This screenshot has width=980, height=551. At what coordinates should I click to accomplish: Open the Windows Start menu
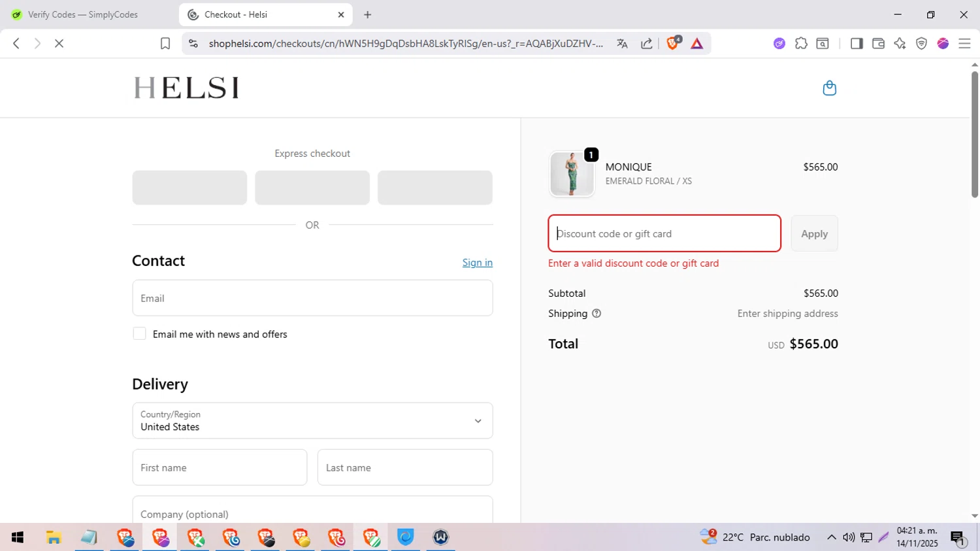point(18,537)
